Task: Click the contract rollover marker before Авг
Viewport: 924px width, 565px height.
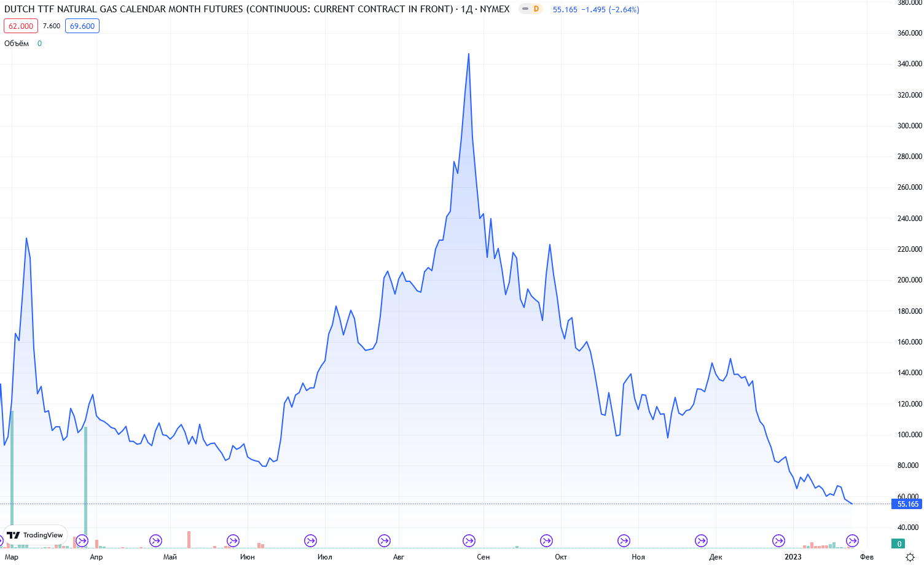Action: pos(384,541)
